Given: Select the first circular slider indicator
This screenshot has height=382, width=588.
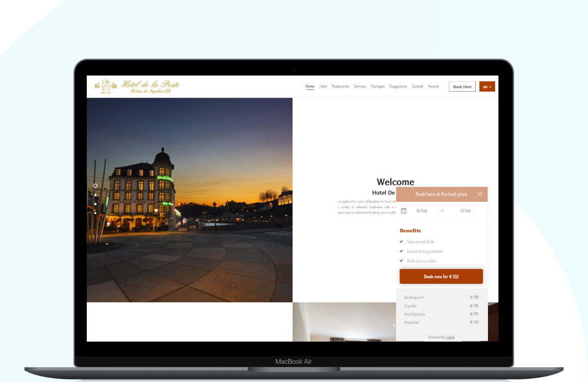Looking at the screenshot, I should tap(95, 186).
